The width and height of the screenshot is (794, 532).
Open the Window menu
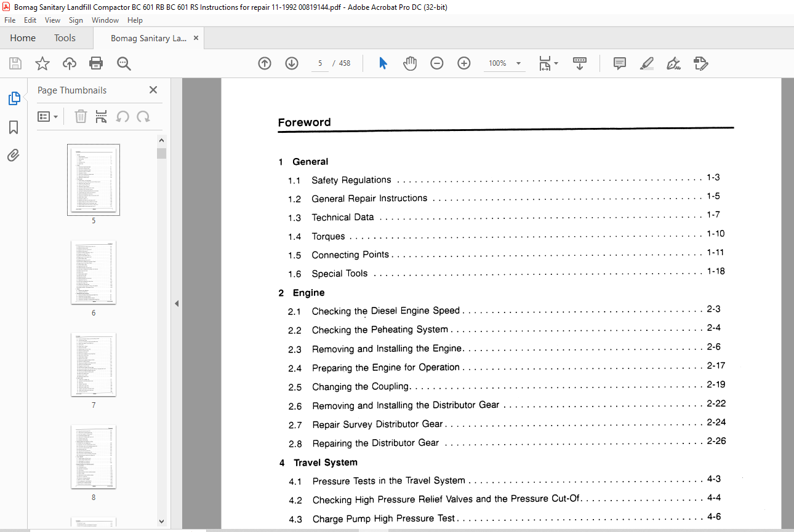click(105, 20)
